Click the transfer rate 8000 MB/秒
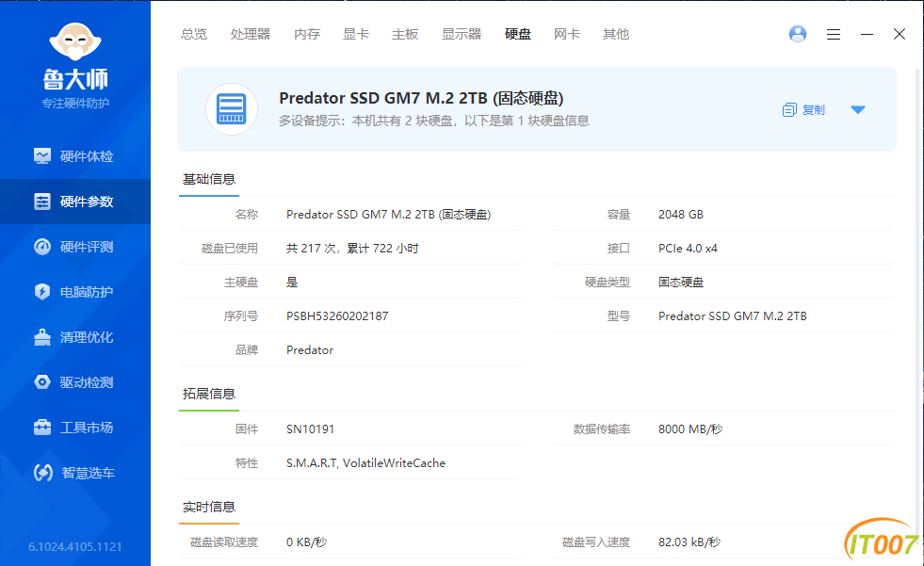 [690, 429]
